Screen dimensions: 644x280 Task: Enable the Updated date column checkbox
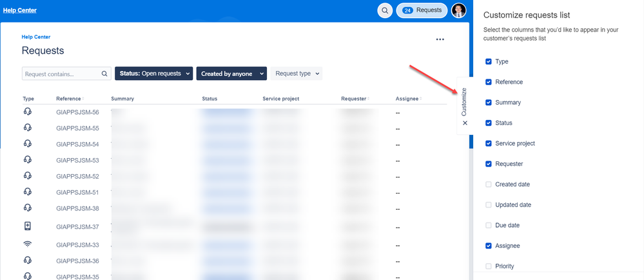click(489, 205)
